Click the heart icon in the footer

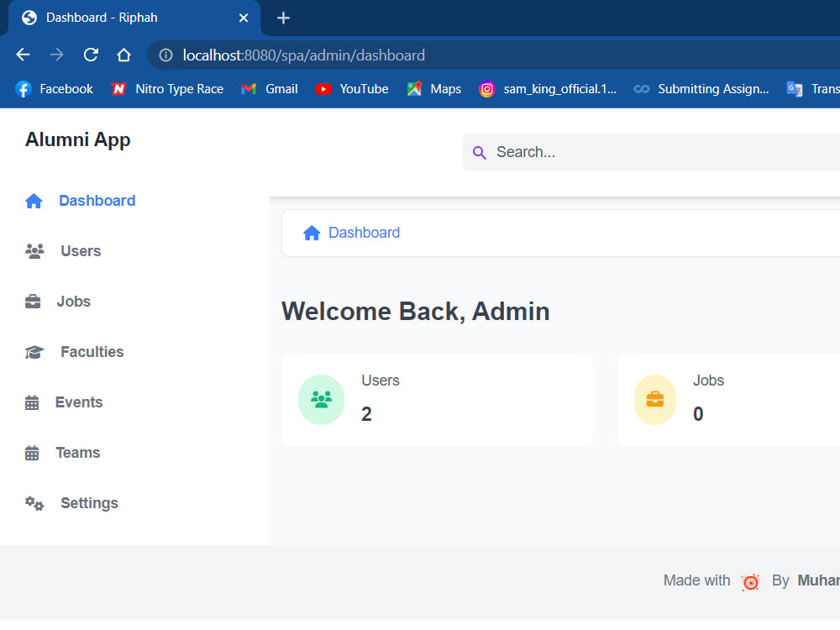click(750, 581)
